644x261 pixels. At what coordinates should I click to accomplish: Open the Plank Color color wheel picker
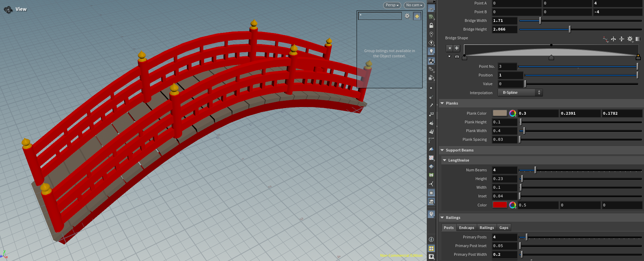coord(513,113)
